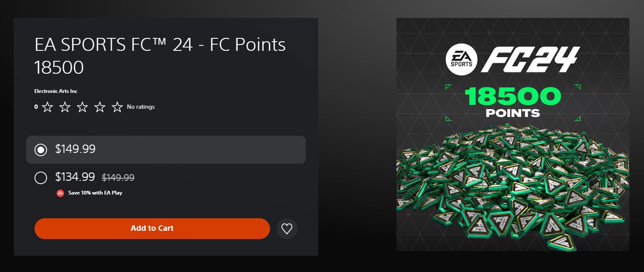This screenshot has height=272, width=644.
Task: Open the Save 10% with EA Play offer
Action: point(95,193)
